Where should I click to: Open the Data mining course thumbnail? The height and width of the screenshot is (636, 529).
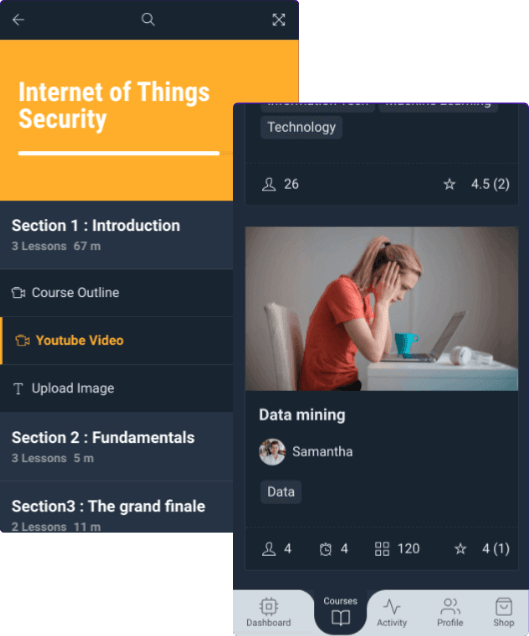coord(381,309)
